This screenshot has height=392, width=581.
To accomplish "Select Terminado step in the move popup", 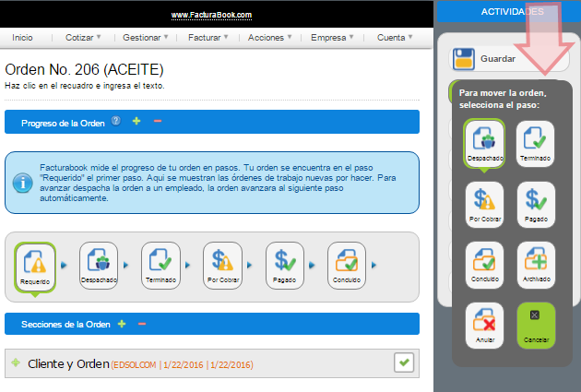I will (536, 144).
